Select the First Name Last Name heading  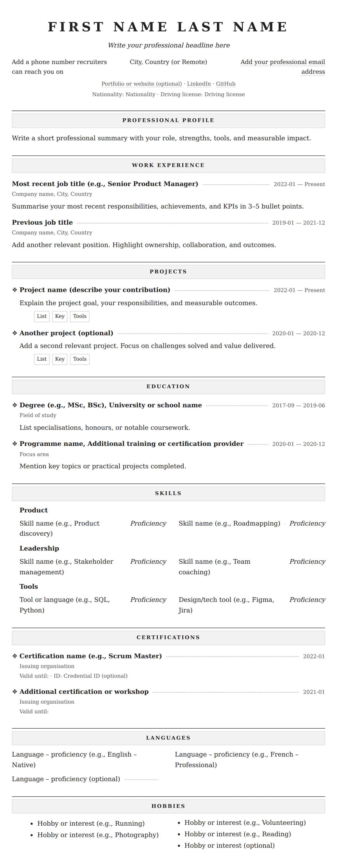(168, 27)
